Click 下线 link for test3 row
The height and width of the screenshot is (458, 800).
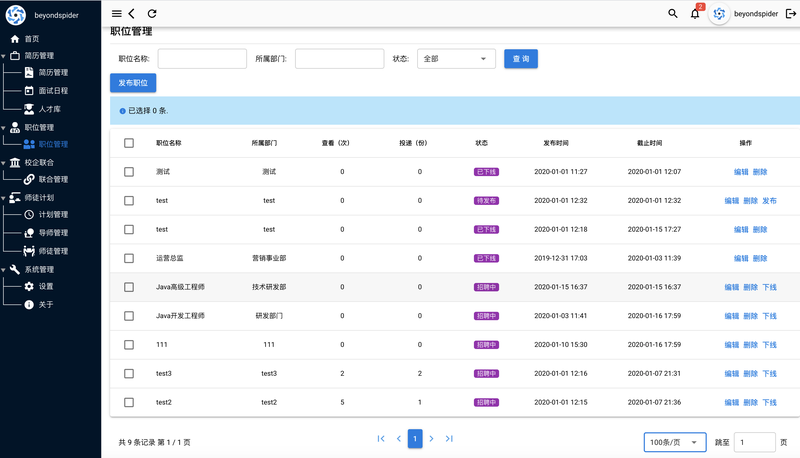(x=769, y=374)
